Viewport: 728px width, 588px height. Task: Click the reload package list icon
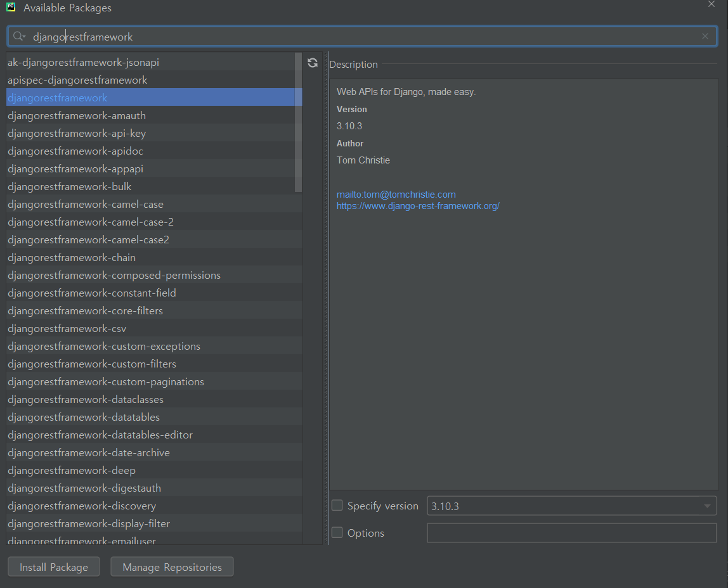(x=313, y=63)
